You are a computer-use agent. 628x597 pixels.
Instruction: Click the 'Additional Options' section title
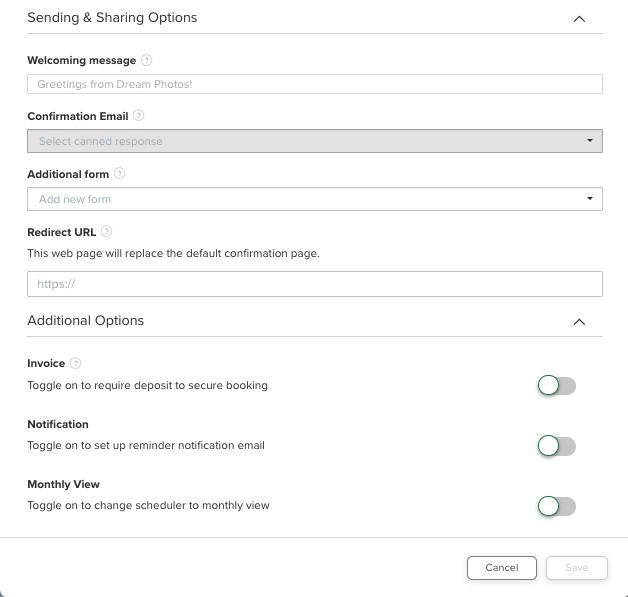86,321
